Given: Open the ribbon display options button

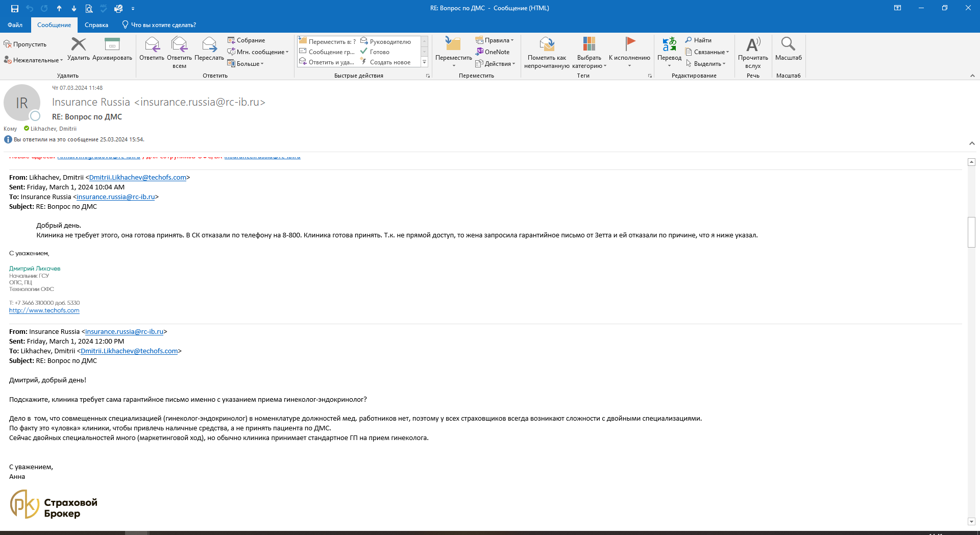Looking at the screenshot, I should point(897,8).
